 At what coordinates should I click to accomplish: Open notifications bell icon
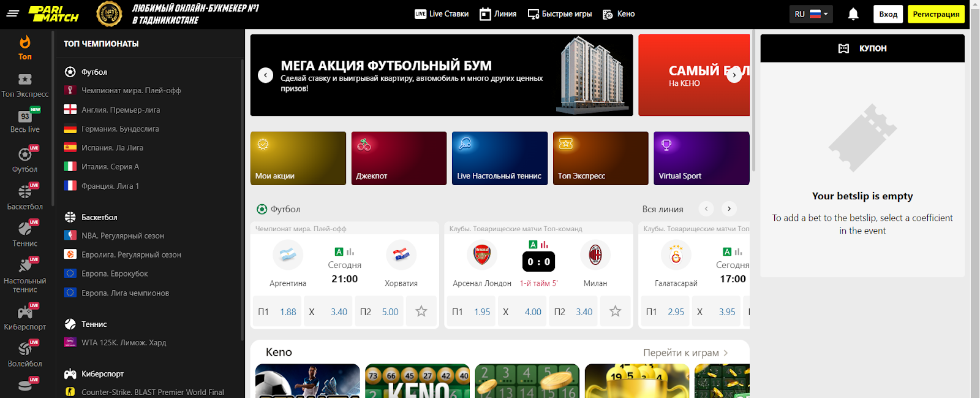[x=853, y=13]
